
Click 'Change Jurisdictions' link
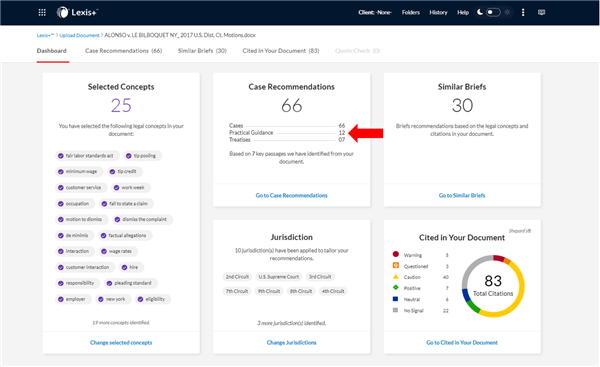point(292,343)
